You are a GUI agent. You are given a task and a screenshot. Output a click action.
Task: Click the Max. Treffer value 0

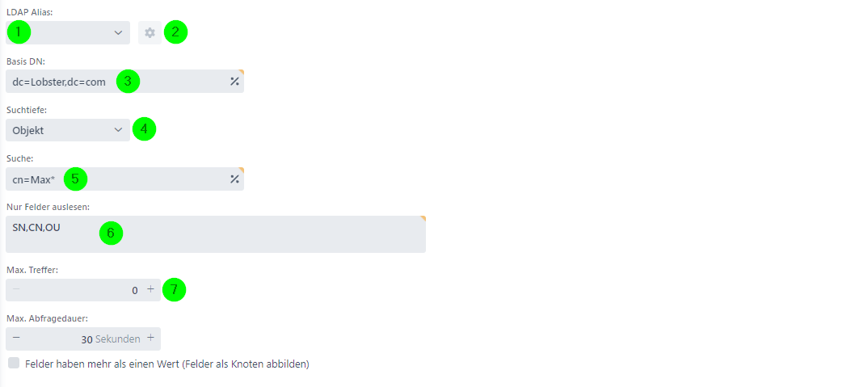click(135, 290)
